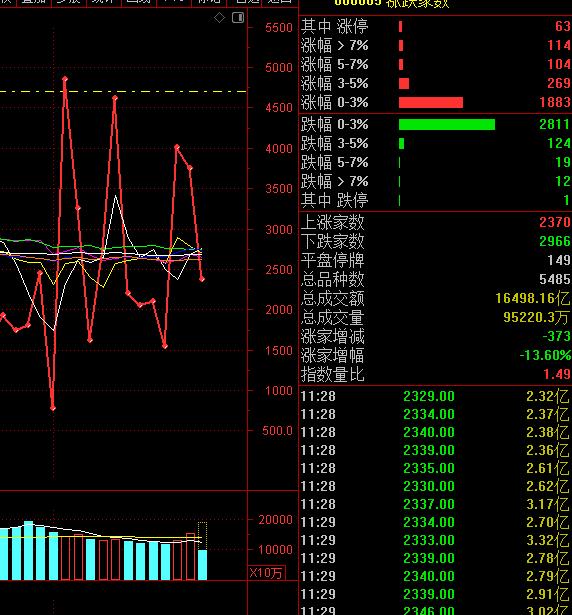This screenshot has width=572, height=615.
Task: Click the lowest red data point below 1000
Action: point(53,408)
